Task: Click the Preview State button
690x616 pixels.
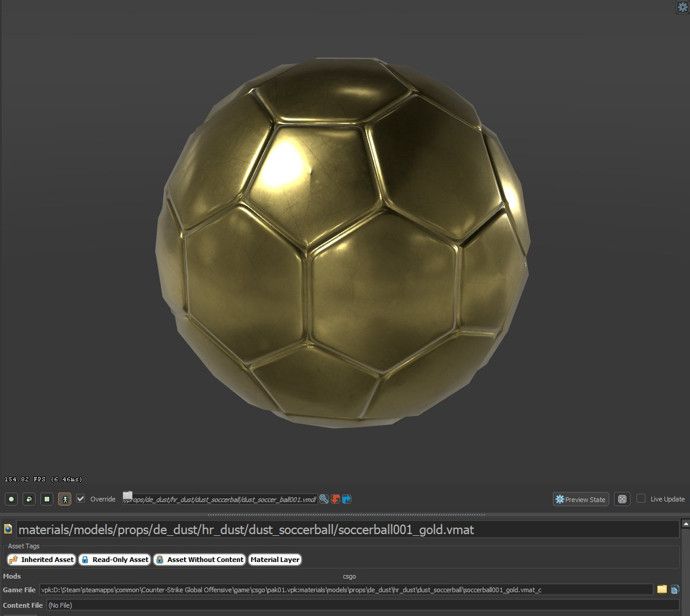Action: [x=580, y=499]
